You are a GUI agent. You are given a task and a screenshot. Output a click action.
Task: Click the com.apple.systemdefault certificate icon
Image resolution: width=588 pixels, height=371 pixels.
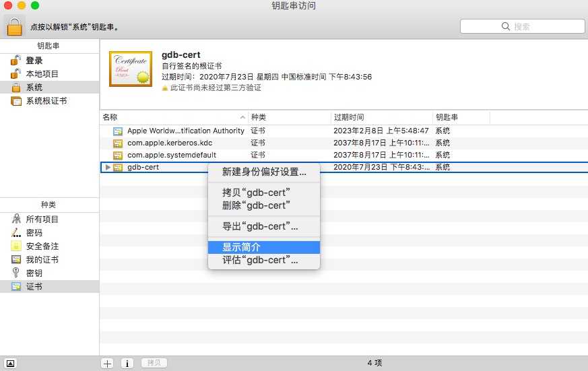[118, 155]
